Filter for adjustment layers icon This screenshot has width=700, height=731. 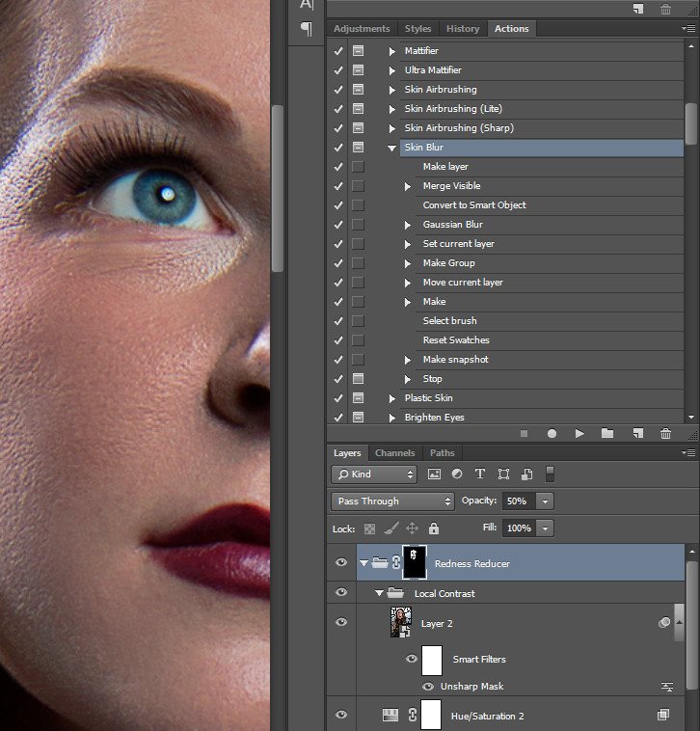coord(456,474)
